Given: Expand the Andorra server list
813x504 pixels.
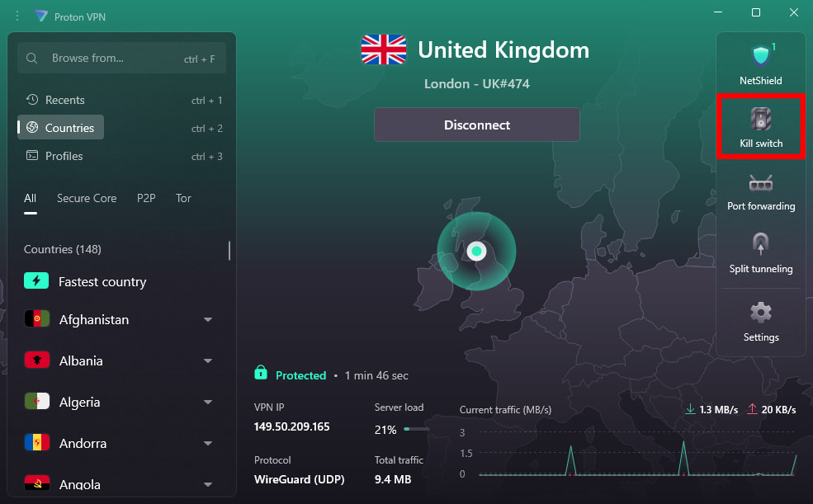Looking at the screenshot, I should click(x=208, y=443).
